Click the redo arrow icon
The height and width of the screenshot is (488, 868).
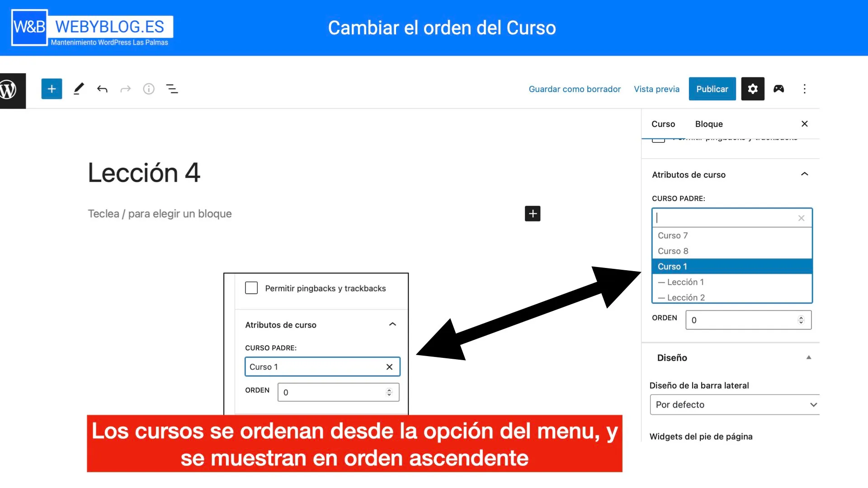coord(125,89)
